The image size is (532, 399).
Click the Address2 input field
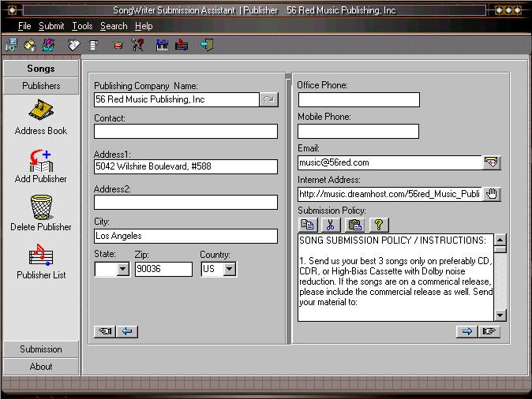pos(185,202)
